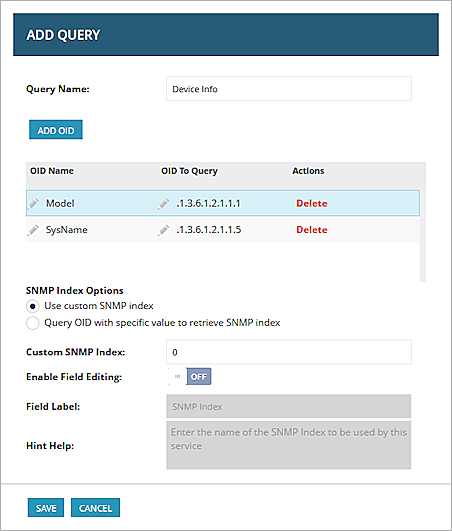Click the Query Name input field
The width and height of the screenshot is (452, 531).
pyautogui.click(x=289, y=89)
